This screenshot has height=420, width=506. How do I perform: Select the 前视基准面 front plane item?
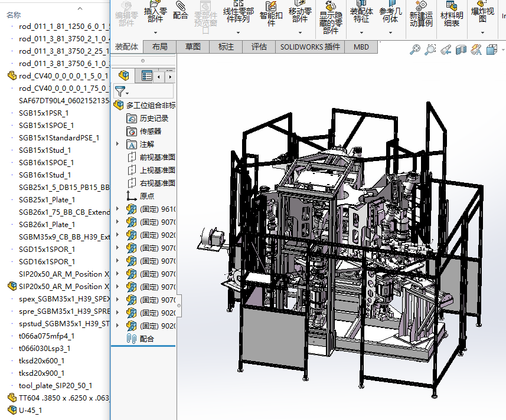157,157
